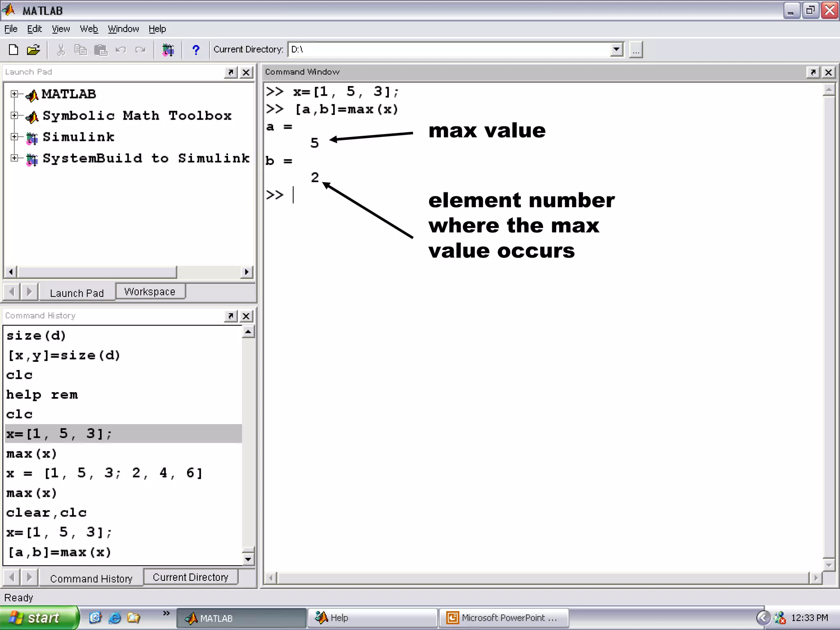Click Launch Pad horizontal scrollbar thumb
This screenshot has width=840, height=630.
pyautogui.click(x=97, y=272)
